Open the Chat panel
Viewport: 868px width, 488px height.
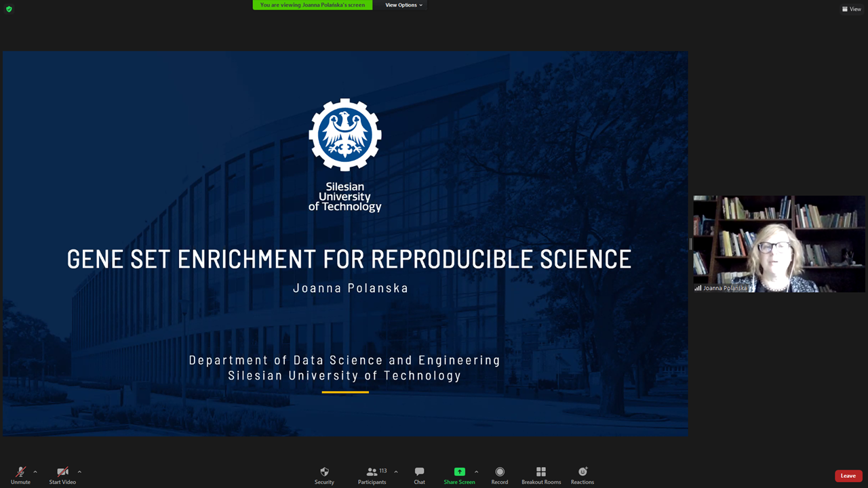tap(419, 472)
